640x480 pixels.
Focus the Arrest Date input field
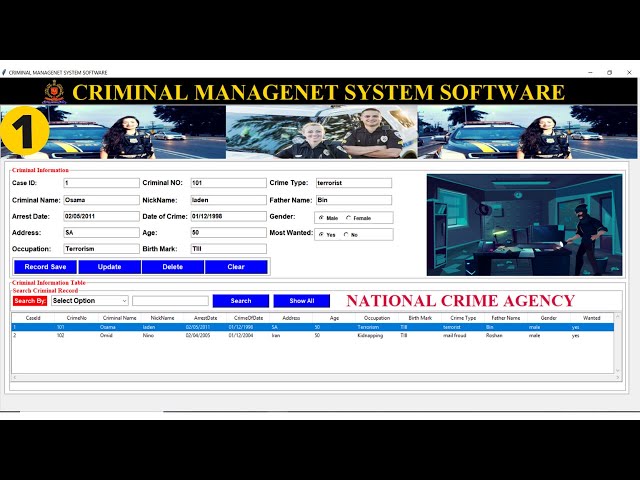pyautogui.click(x=101, y=216)
